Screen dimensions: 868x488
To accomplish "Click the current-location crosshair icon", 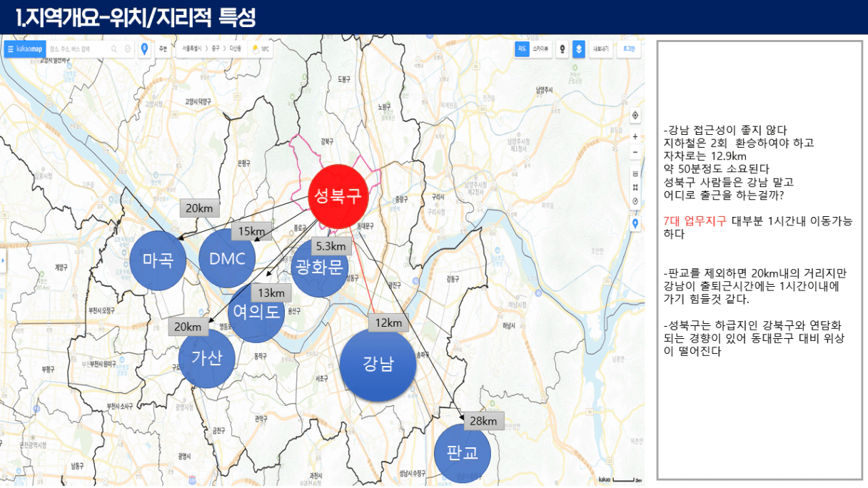I will click(635, 116).
